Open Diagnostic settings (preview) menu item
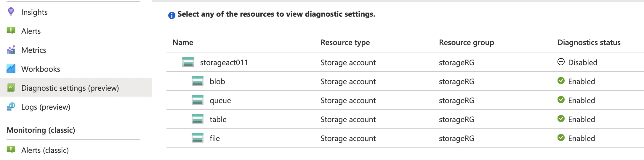 (x=70, y=88)
